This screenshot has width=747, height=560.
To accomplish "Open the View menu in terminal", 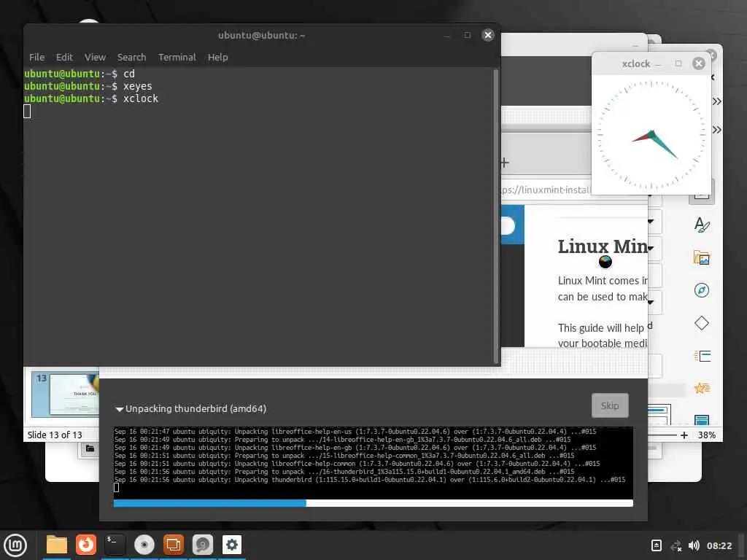I will (96, 57).
